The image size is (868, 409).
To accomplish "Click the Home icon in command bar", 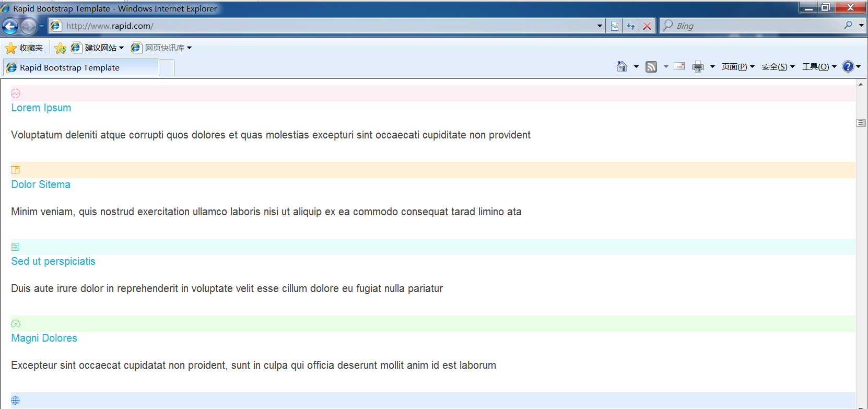I will (622, 66).
